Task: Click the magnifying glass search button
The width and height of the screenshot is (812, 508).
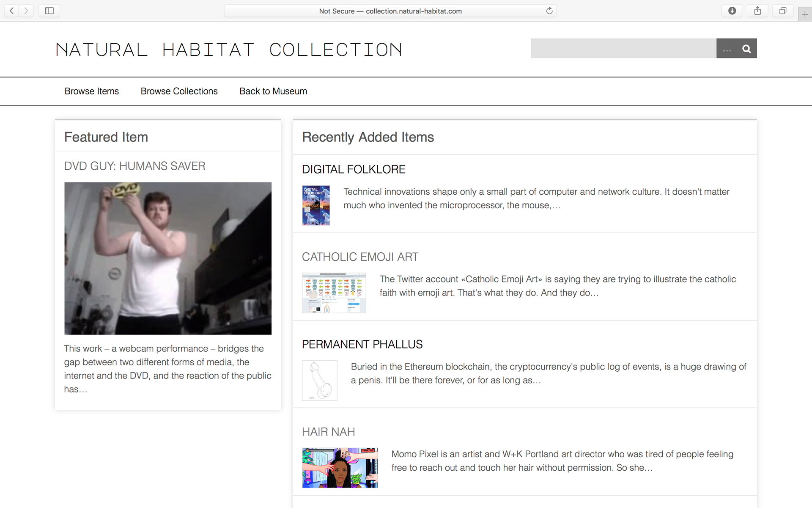Action: tap(747, 49)
